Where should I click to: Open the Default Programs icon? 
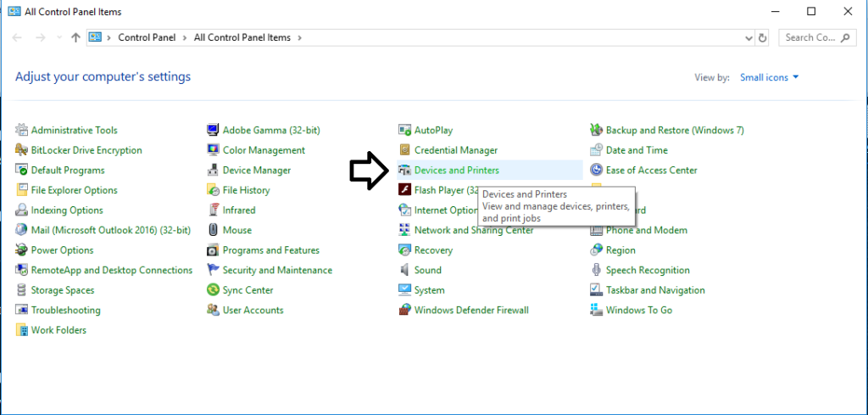pyautogui.click(x=21, y=170)
